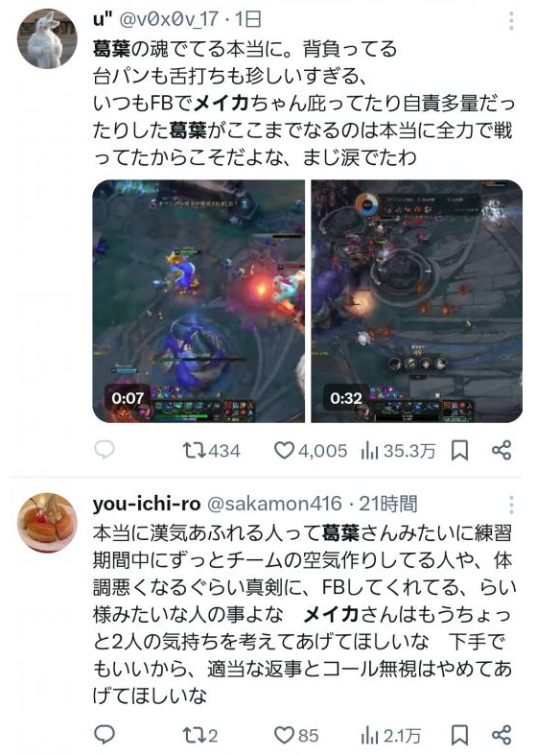Share the first tweet with videos
Viewport: 560px width, 755px height.
(x=502, y=450)
